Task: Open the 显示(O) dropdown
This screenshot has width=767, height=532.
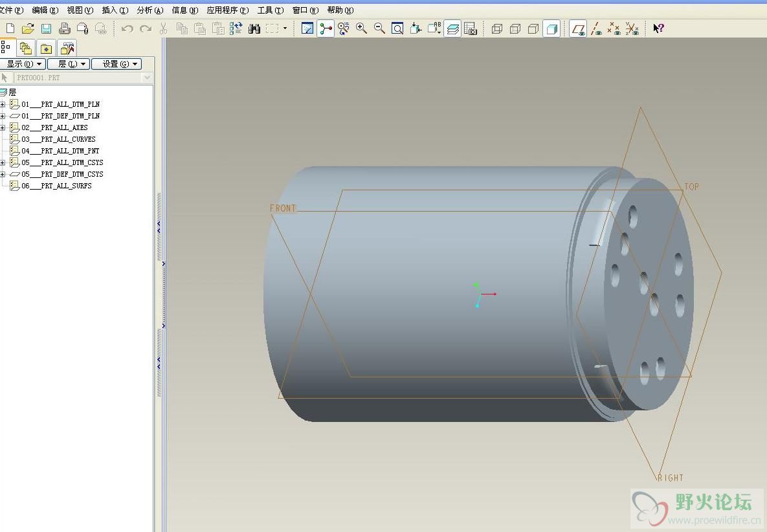Action: pos(23,64)
